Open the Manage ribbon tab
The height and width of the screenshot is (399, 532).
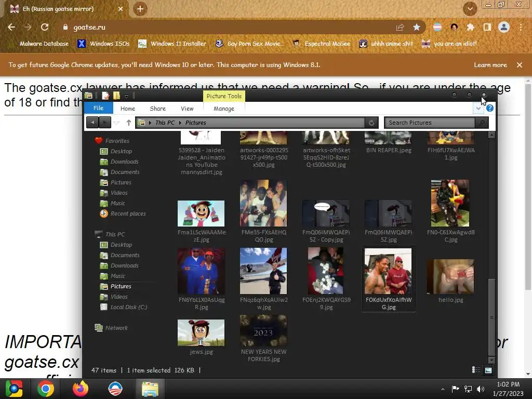click(x=224, y=109)
